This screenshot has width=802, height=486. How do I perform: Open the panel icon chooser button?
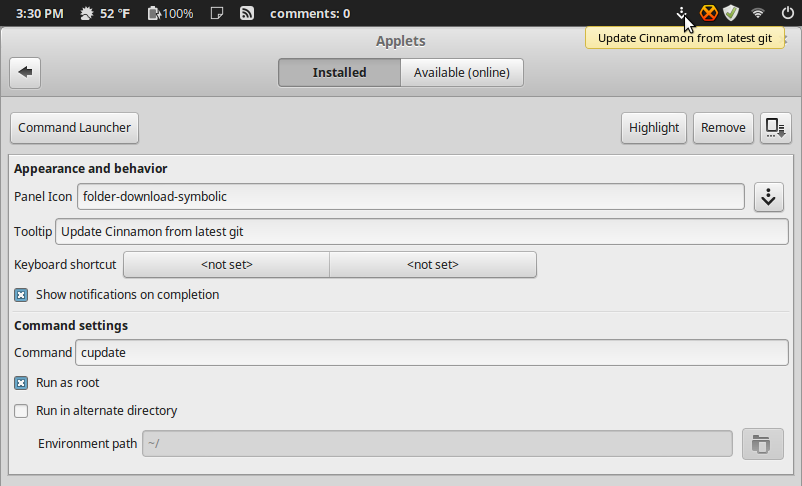click(x=768, y=197)
